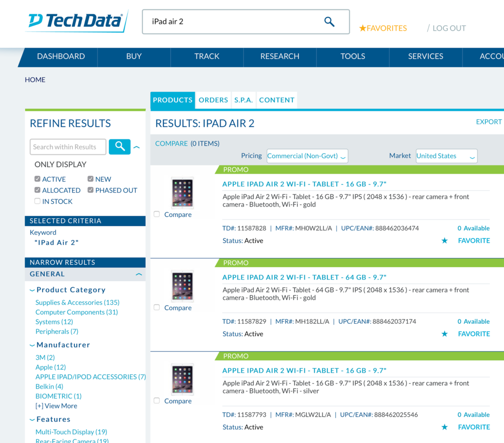Image resolution: width=504 pixels, height=443 pixels.
Task: Collapse the Manufacturer filter group
Action: pyautogui.click(x=32, y=345)
